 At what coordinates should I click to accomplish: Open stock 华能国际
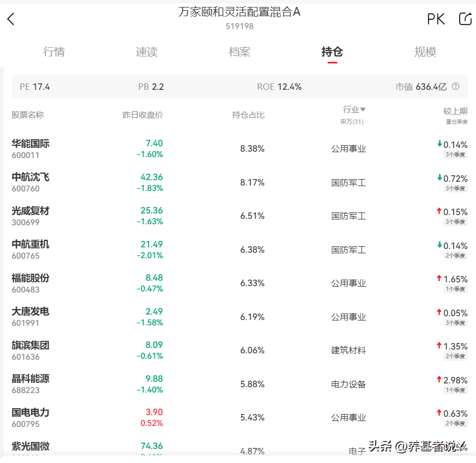[30, 144]
